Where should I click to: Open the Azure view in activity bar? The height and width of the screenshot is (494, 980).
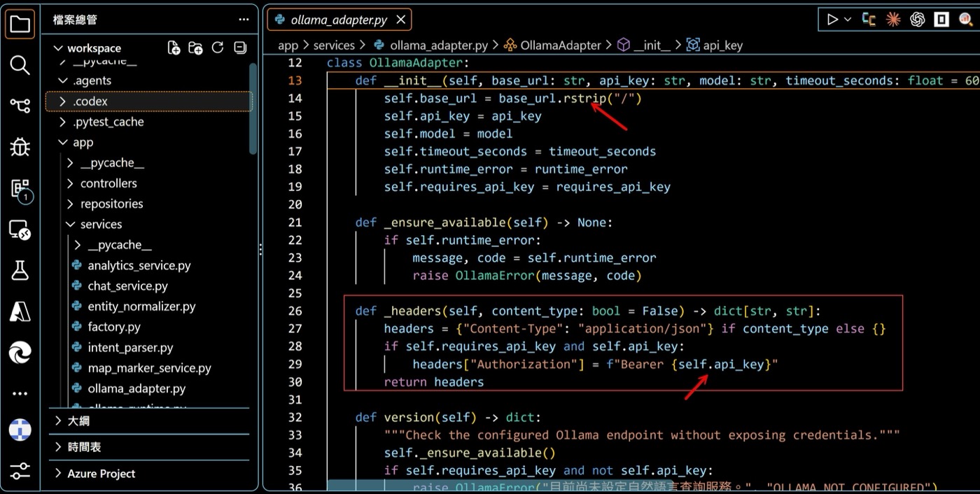20,311
